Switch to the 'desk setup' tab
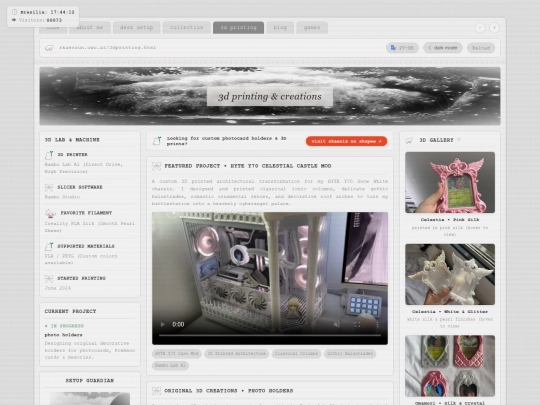Viewport: 540px width, 405px height. click(x=136, y=28)
